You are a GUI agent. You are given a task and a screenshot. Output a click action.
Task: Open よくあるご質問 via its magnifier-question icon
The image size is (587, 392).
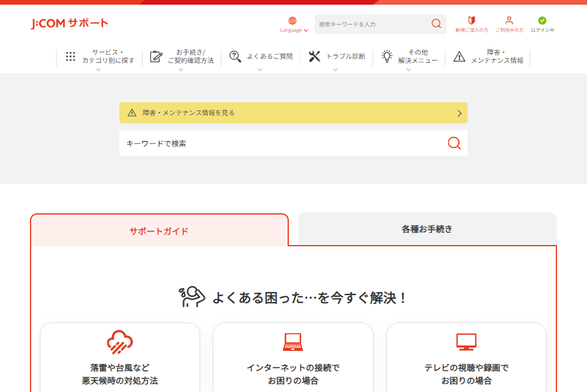[x=235, y=56]
